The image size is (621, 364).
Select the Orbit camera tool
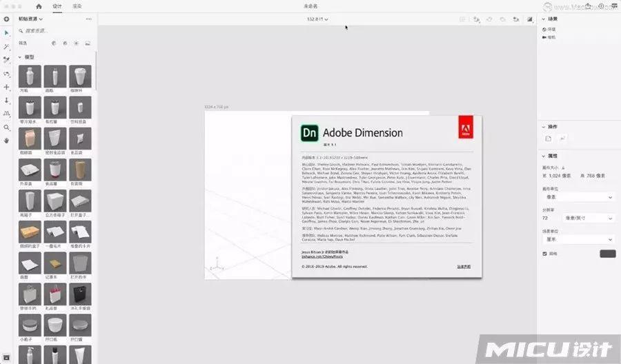click(6, 74)
